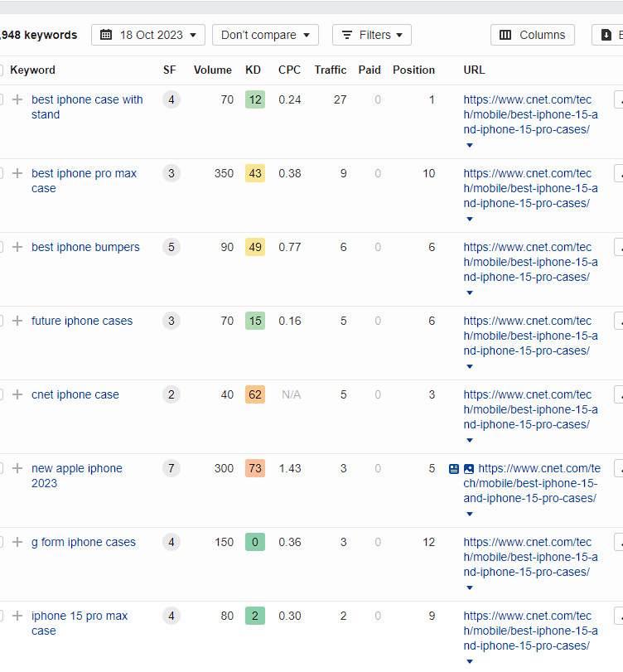
Task: Open keyword 'best iphone pro max case'
Action: tap(84, 181)
